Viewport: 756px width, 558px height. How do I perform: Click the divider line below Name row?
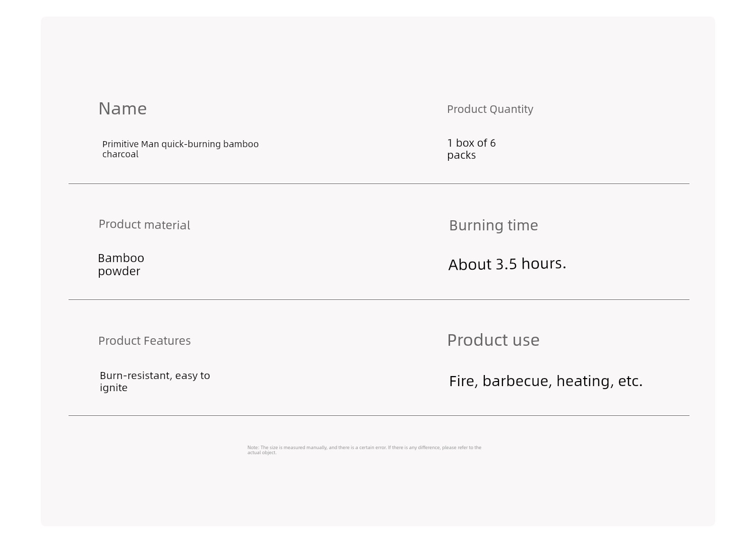tap(379, 184)
